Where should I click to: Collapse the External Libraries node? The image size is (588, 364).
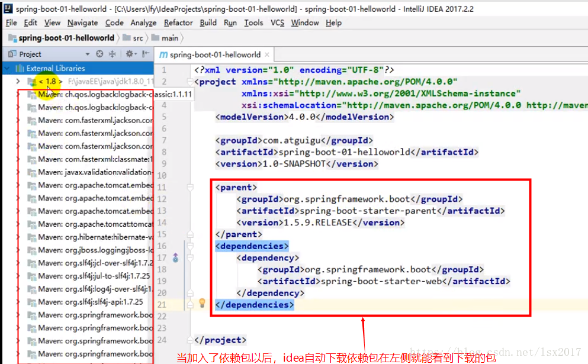7,68
